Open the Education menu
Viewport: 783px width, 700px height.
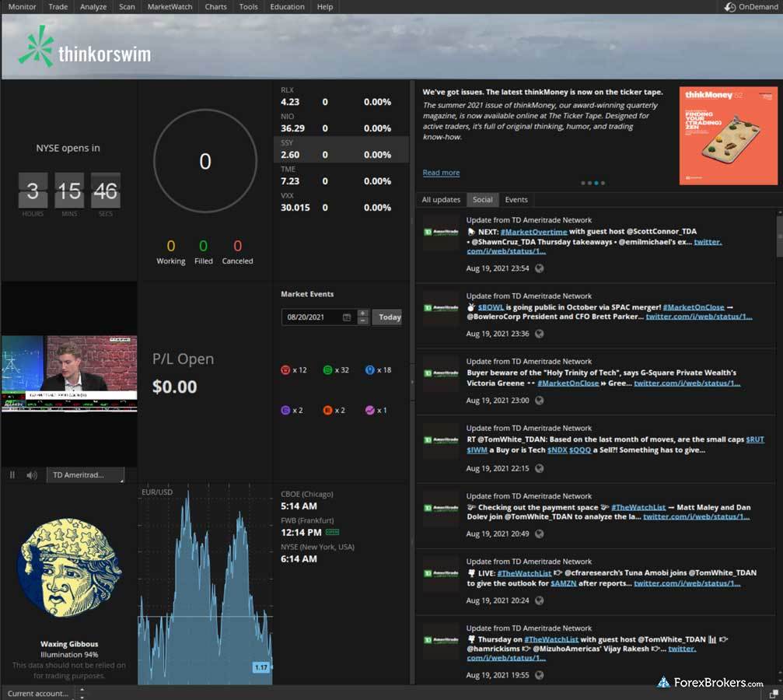coord(287,6)
